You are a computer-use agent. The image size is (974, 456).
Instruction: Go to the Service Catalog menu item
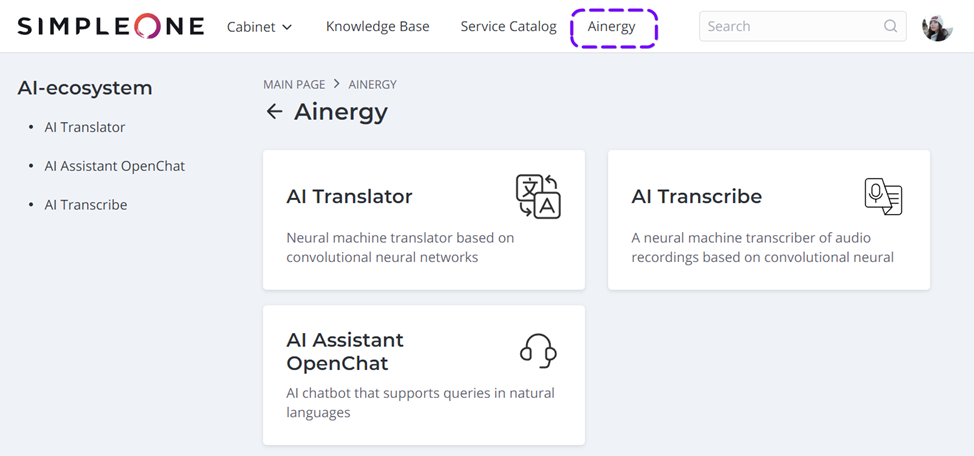tap(508, 27)
